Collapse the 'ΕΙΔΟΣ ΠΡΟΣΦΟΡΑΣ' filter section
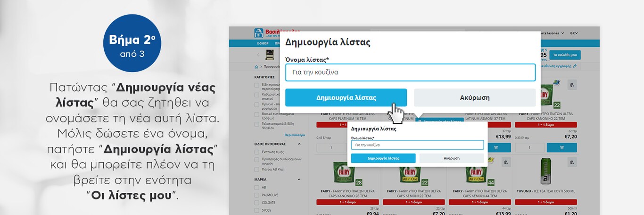Viewport: 644px width, 215px height. point(299,144)
